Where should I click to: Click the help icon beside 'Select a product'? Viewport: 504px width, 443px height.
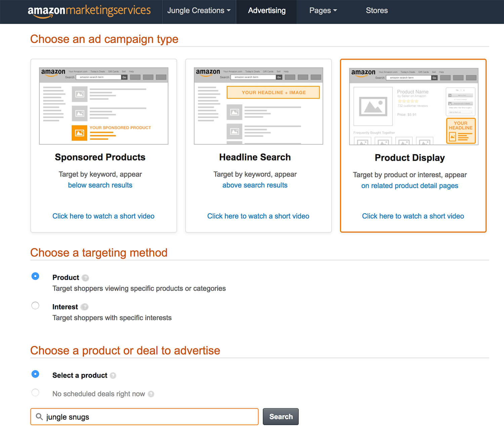tap(113, 375)
